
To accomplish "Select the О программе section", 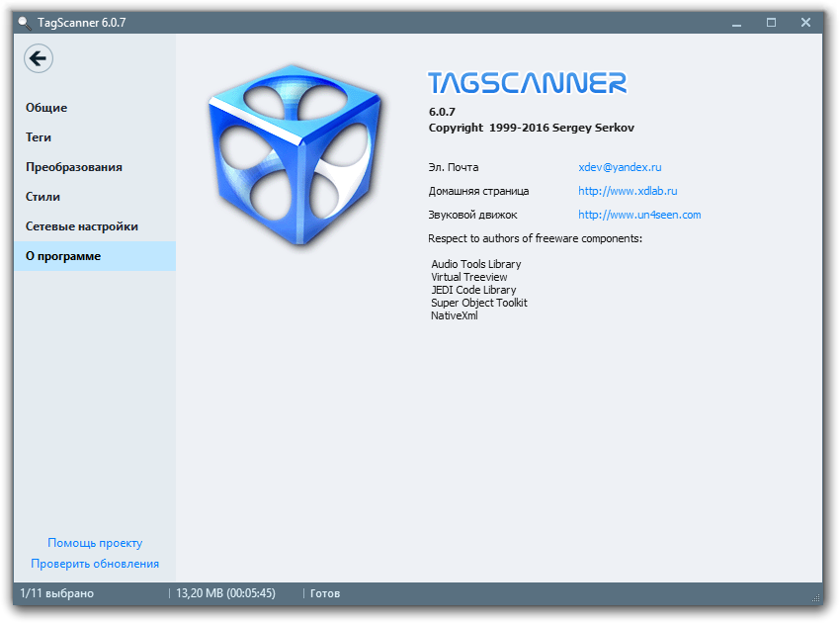I will 64,255.
